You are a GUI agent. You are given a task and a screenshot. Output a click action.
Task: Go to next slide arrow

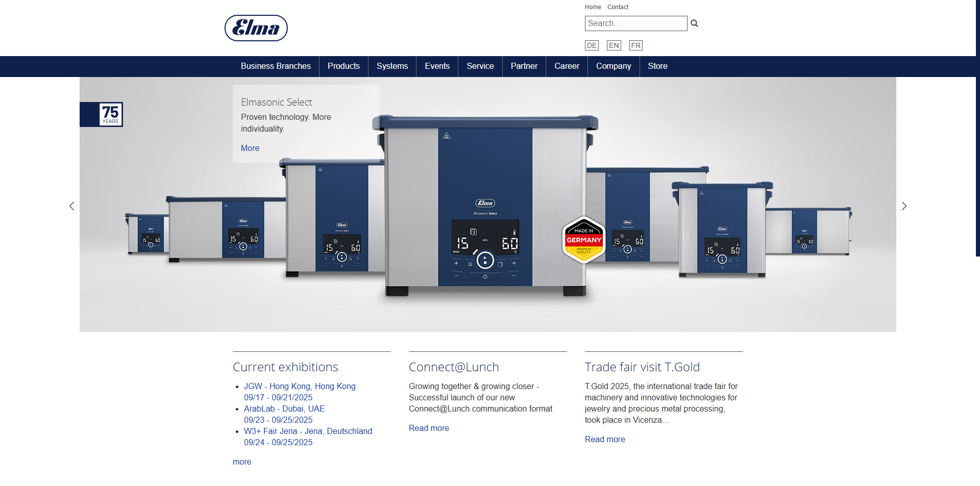click(904, 206)
